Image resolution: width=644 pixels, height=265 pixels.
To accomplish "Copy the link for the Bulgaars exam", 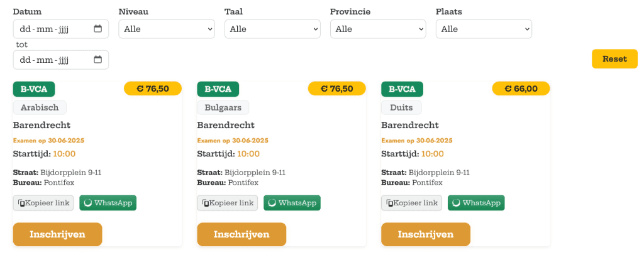I will click(228, 203).
